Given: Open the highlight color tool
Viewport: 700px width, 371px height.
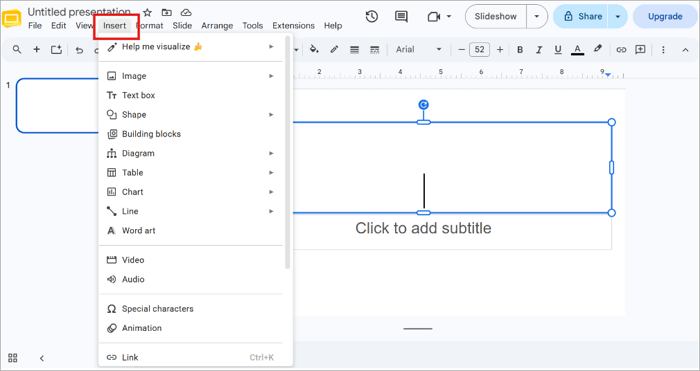Looking at the screenshot, I should coord(598,49).
